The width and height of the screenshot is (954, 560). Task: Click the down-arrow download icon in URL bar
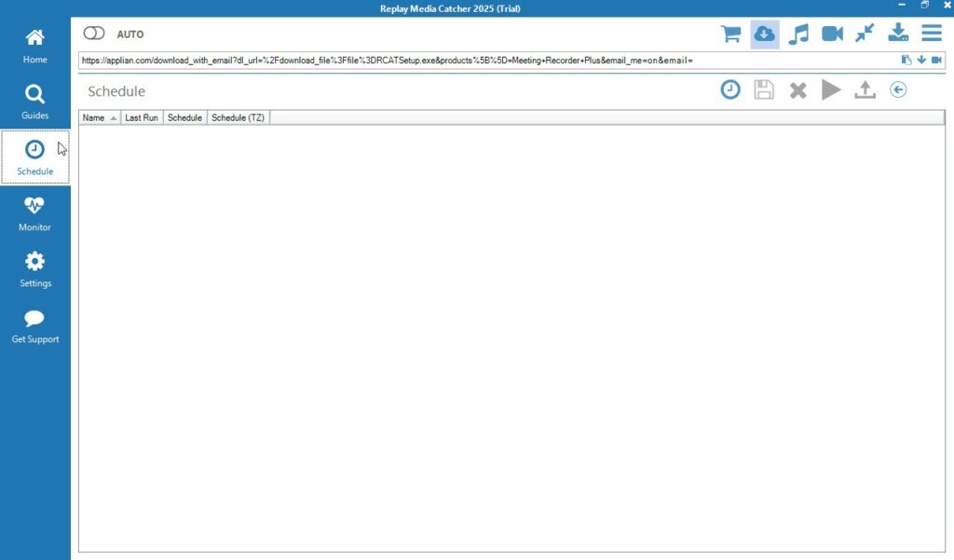(x=921, y=60)
